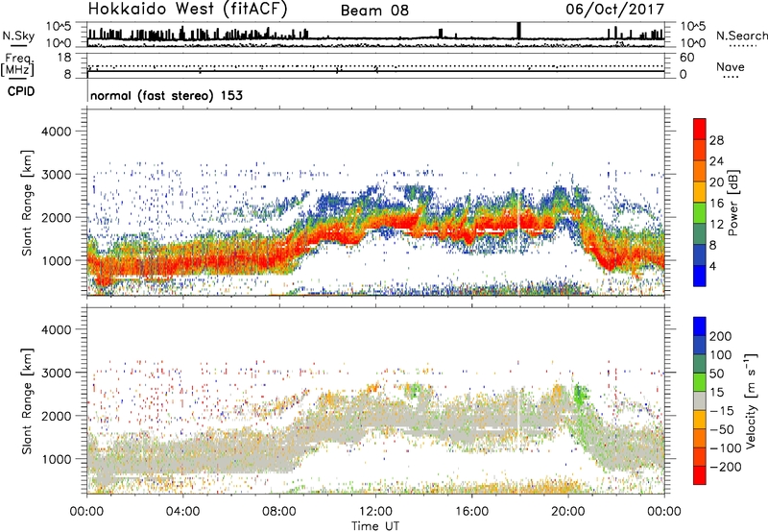The width and height of the screenshot is (768, 532).
Task: Click the "Time UT" axis label
Action: point(375,526)
